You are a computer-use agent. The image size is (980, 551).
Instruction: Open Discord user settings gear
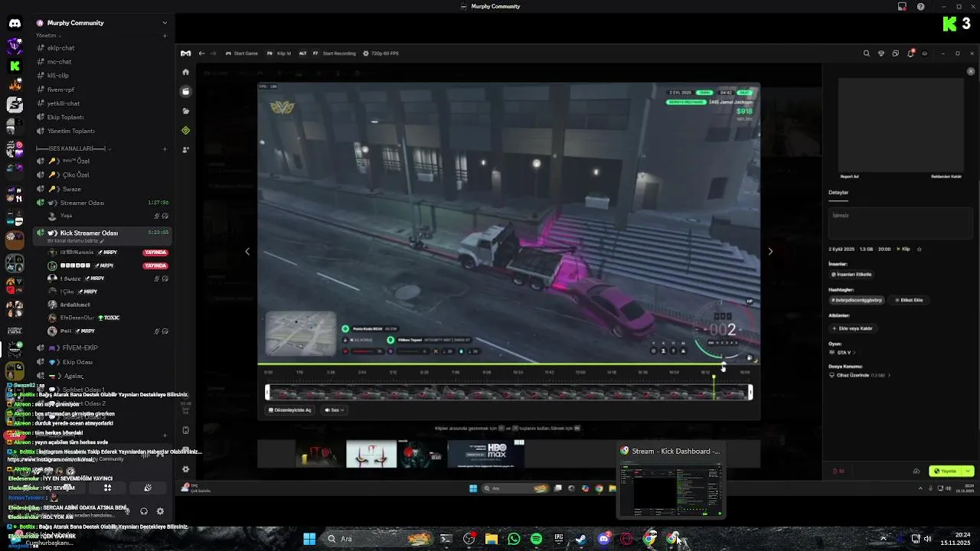click(x=160, y=511)
